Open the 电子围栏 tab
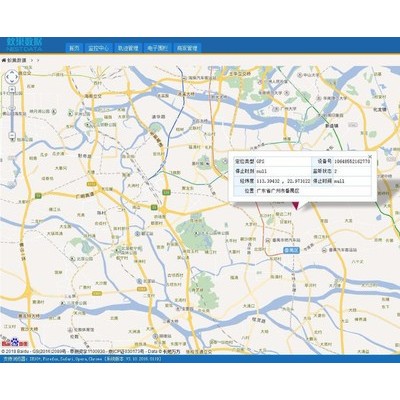 pos(158,48)
